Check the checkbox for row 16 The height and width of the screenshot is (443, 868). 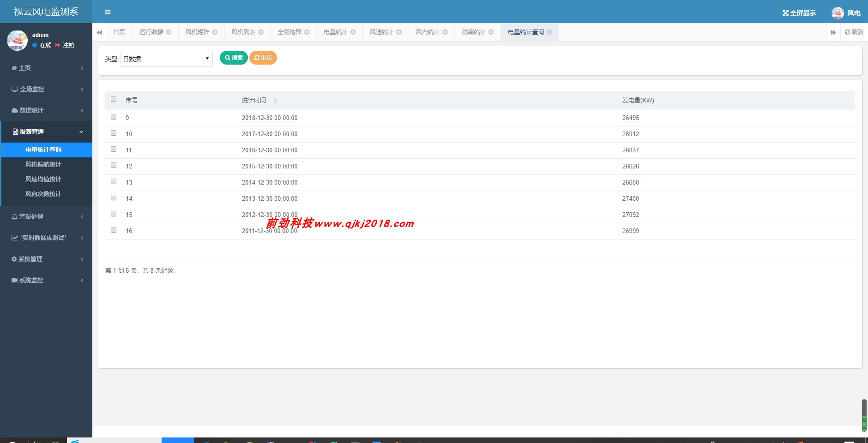(113, 230)
